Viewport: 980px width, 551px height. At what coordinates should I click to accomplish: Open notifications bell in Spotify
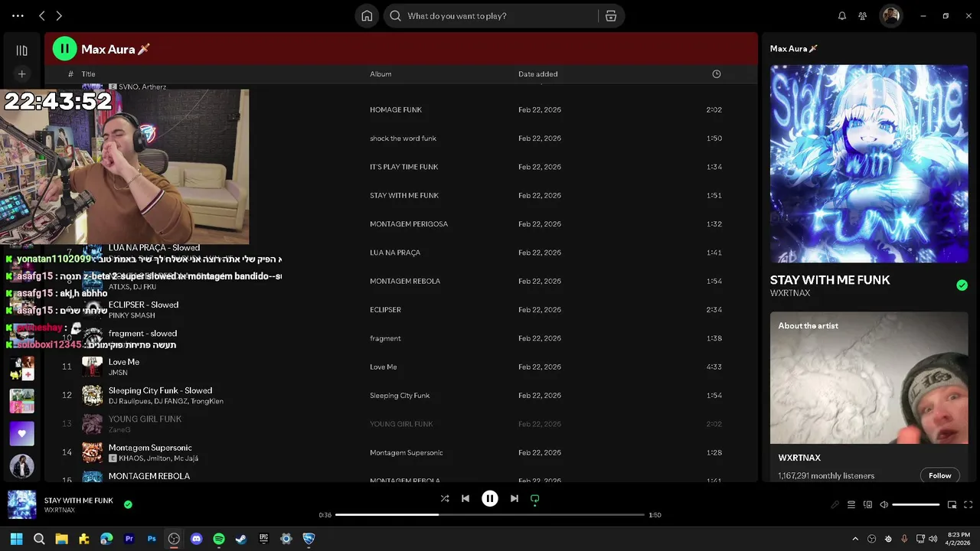[842, 16]
